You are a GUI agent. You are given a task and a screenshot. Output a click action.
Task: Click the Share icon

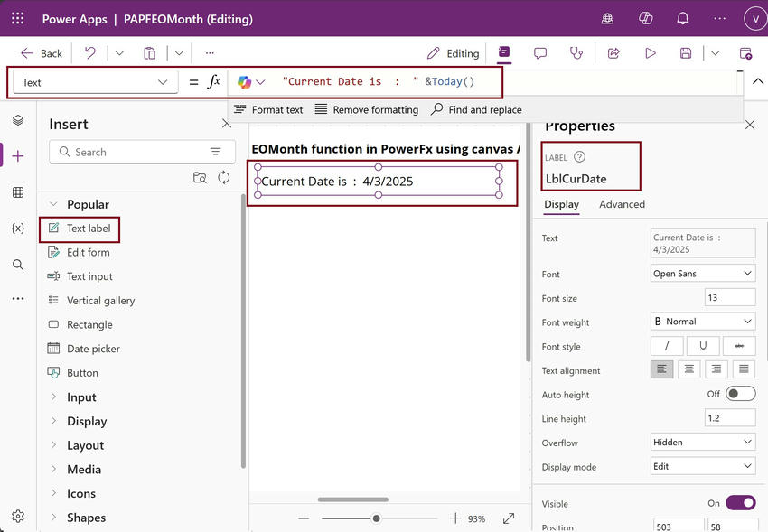(x=613, y=53)
